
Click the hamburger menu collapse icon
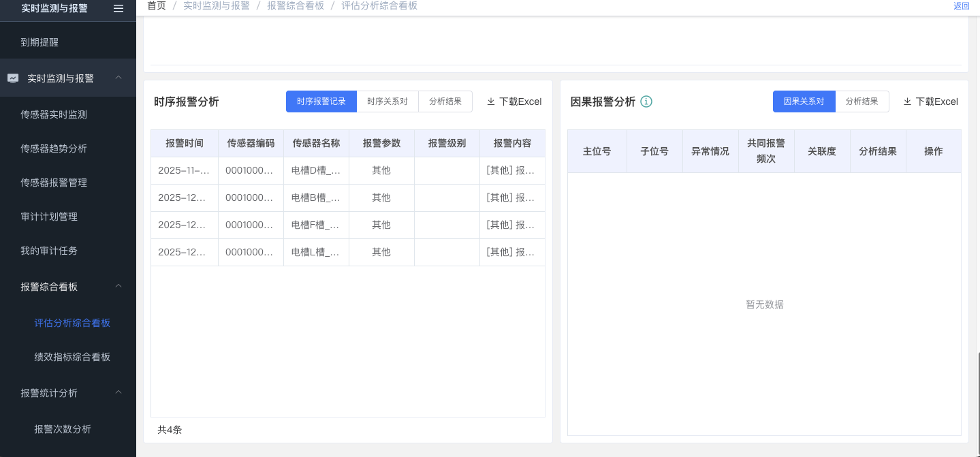[x=118, y=8]
